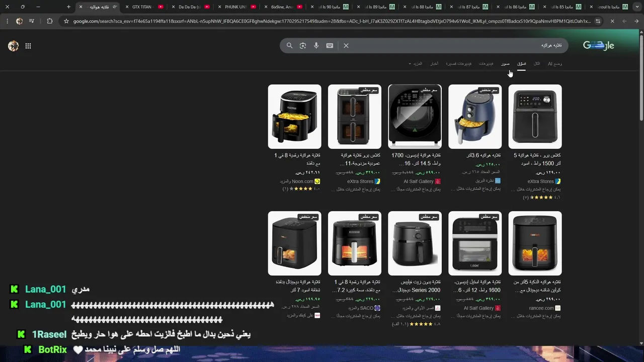The width and height of the screenshot is (644, 362).
Task: Open the browser extensions puzzle icon
Action: pos(49,21)
